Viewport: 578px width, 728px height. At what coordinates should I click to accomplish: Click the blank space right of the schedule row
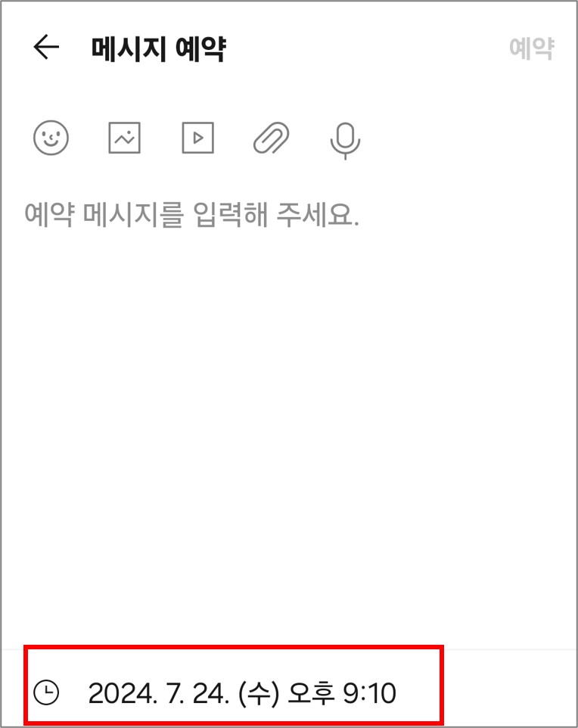tap(509, 687)
